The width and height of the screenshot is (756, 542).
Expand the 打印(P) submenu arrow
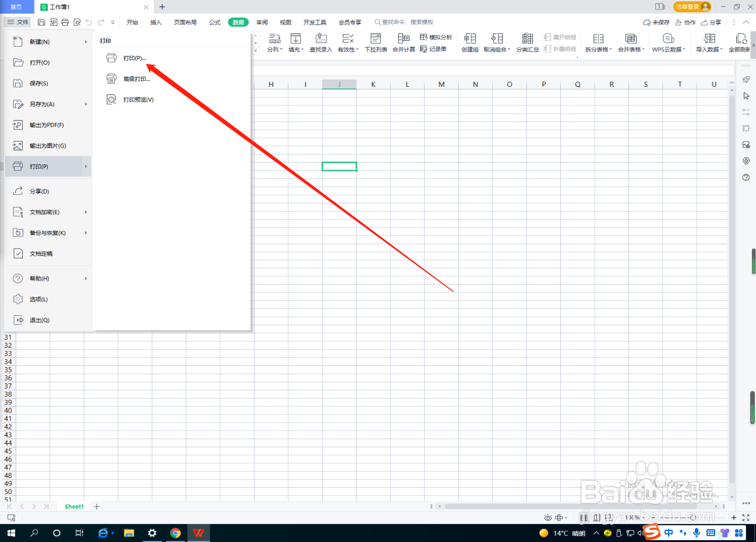[x=86, y=167]
